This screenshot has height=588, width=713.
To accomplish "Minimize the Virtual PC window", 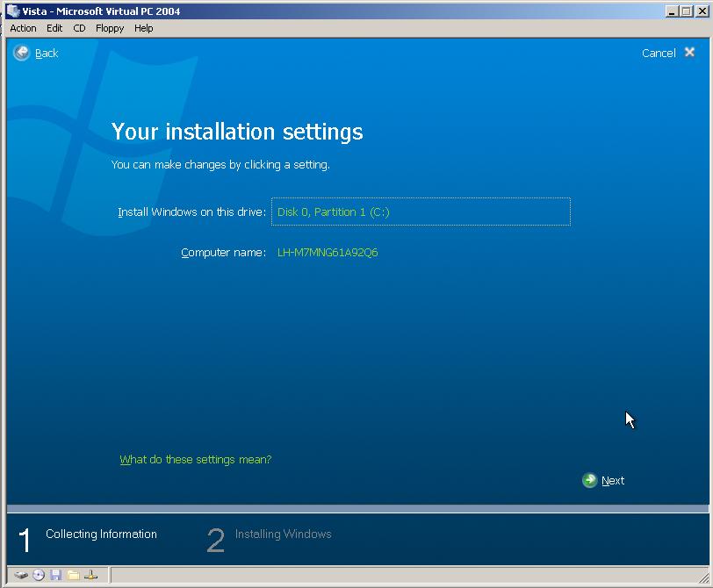I will (x=672, y=11).
